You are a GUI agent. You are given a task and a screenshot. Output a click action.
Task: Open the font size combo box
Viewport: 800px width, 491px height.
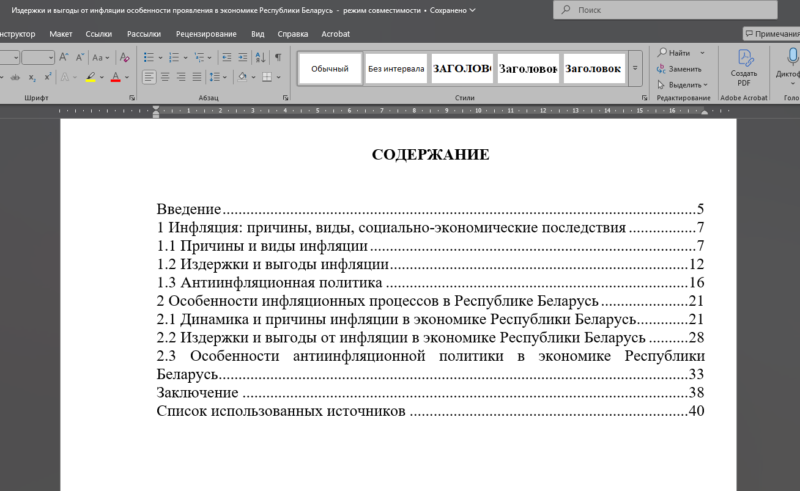(x=38, y=57)
